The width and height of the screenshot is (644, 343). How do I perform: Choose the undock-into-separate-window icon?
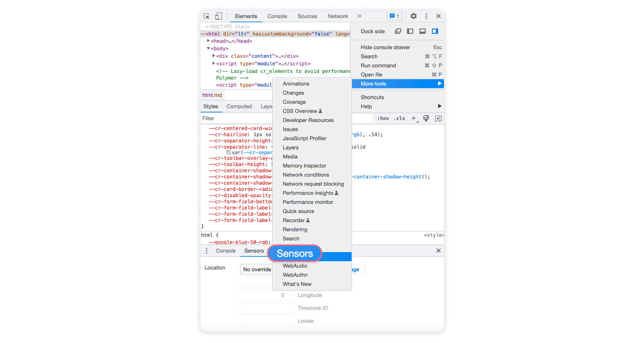(x=398, y=31)
